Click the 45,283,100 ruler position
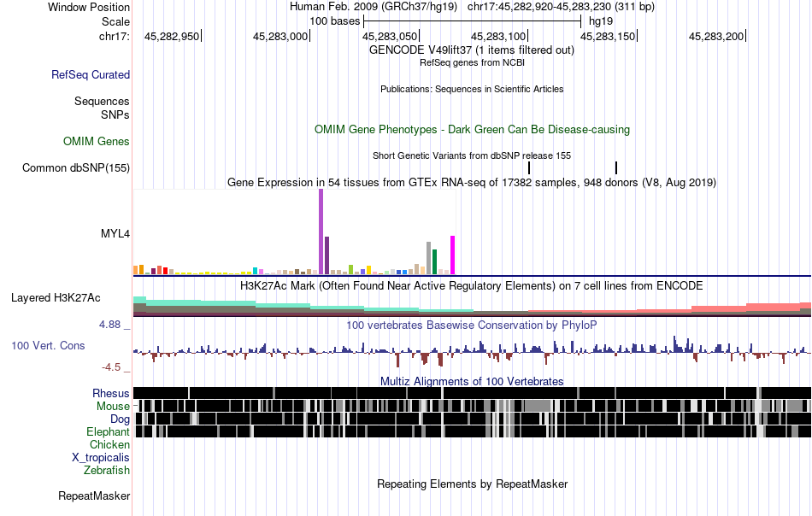Viewport: 812px width, 516px height. coord(498,36)
